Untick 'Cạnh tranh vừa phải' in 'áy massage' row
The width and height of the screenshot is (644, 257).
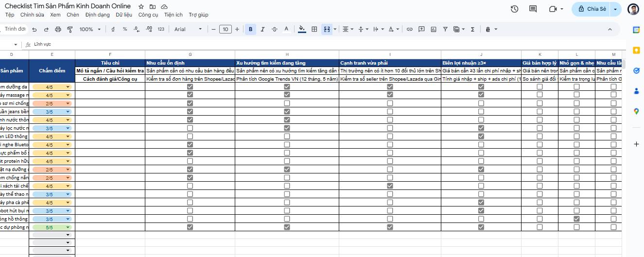coord(390,95)
